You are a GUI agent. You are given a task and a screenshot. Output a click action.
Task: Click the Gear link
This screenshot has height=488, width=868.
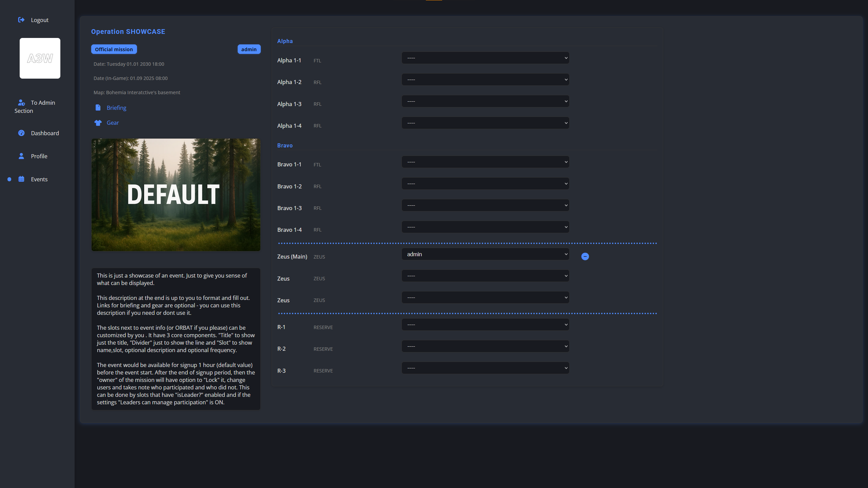113,123
